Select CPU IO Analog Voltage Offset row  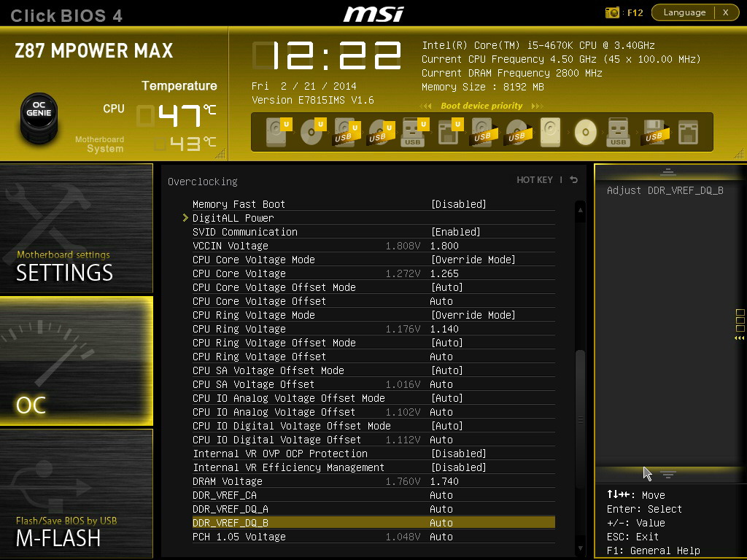(x=373, y=411)
